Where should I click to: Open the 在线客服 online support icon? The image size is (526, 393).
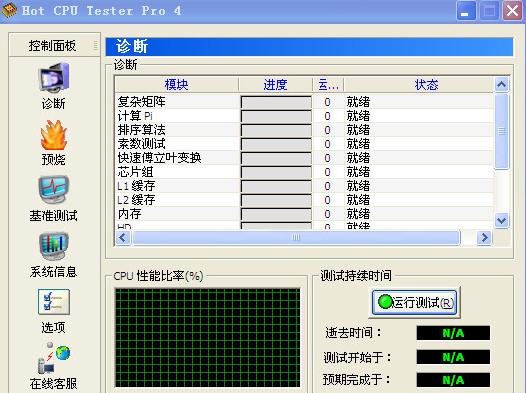pyautogui.click(x=54, y=358)
